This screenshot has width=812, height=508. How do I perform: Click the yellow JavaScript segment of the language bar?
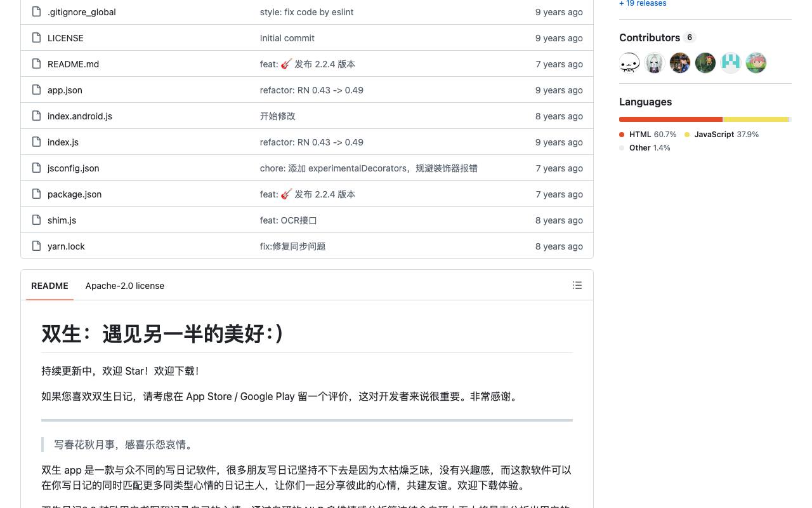[x=756, y=119]
